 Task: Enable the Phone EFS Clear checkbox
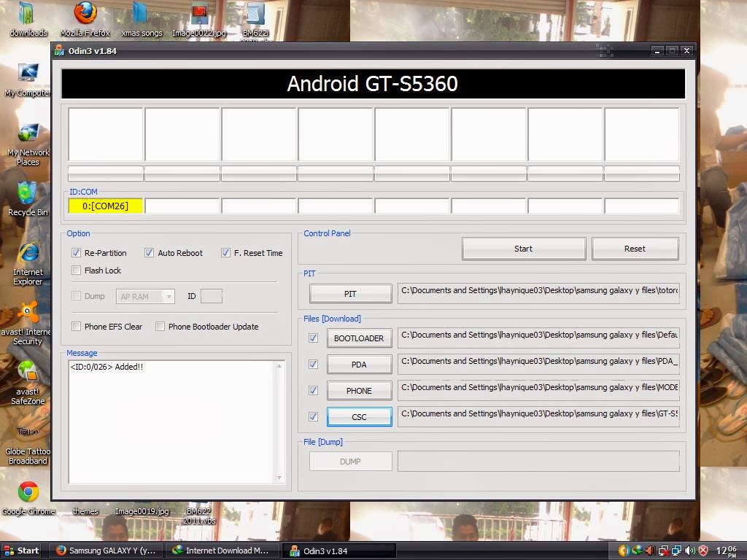[x=76, y=327]
